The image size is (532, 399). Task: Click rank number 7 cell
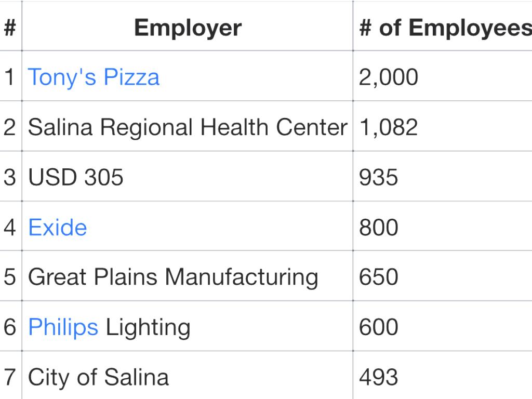coord(9,377)
